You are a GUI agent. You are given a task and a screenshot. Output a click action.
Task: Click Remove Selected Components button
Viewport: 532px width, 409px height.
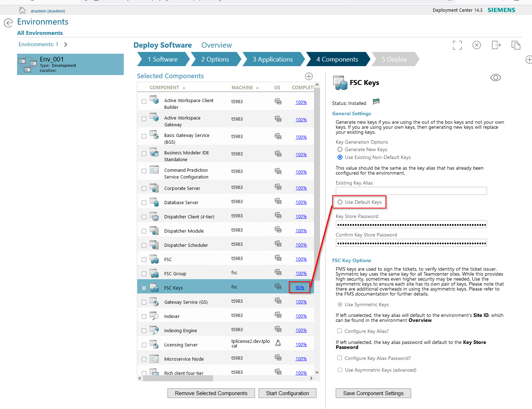[x=211, y=393]
